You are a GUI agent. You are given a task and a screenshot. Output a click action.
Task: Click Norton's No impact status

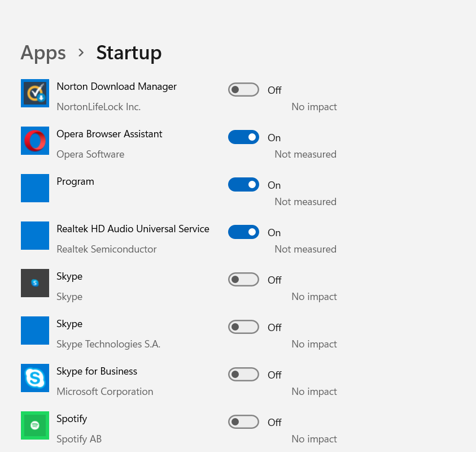pos(314,107)
